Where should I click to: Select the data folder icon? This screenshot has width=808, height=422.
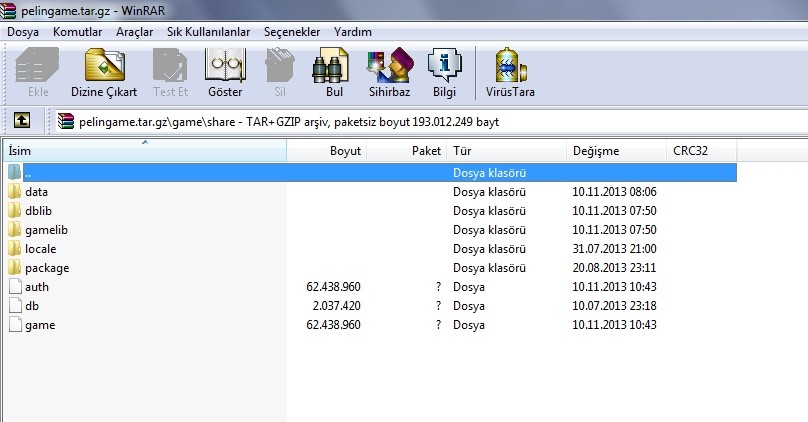click(x=14, y=192)
